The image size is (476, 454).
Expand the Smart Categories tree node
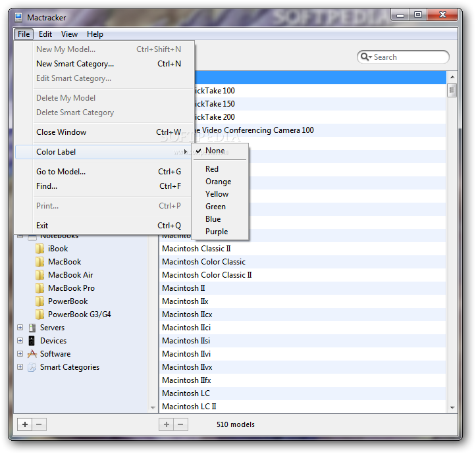click(x=20, y=367)
